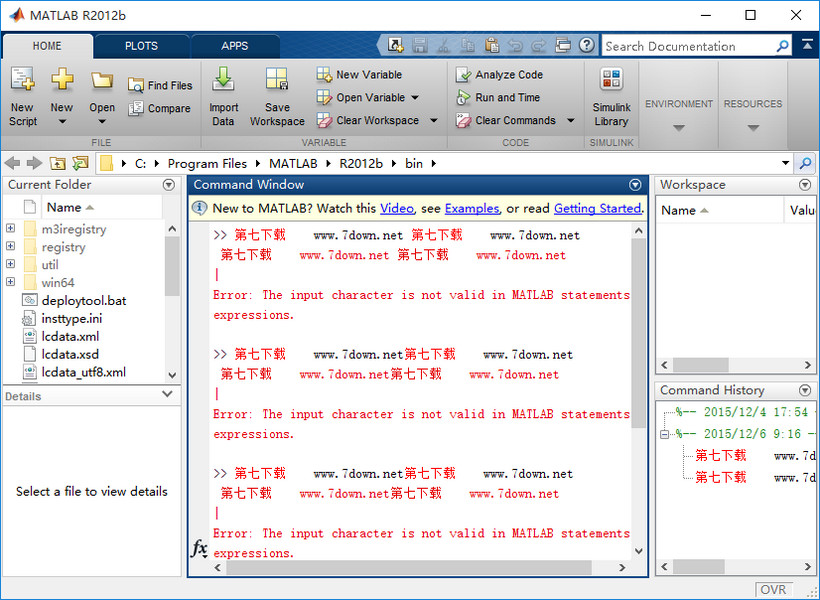Expand the registry folder
Screen dimensions: 820x600
click(10, 246)
